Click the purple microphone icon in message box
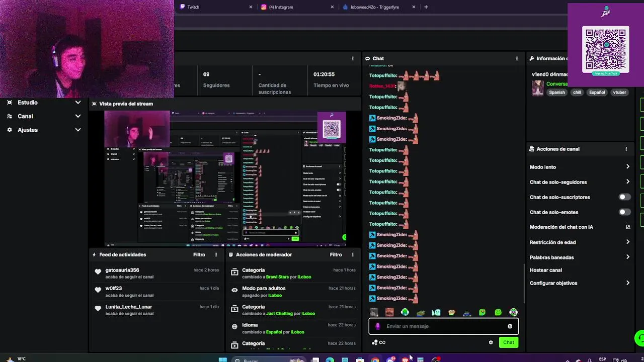This screenshot has height=362, width=644. tap(378, 326)
